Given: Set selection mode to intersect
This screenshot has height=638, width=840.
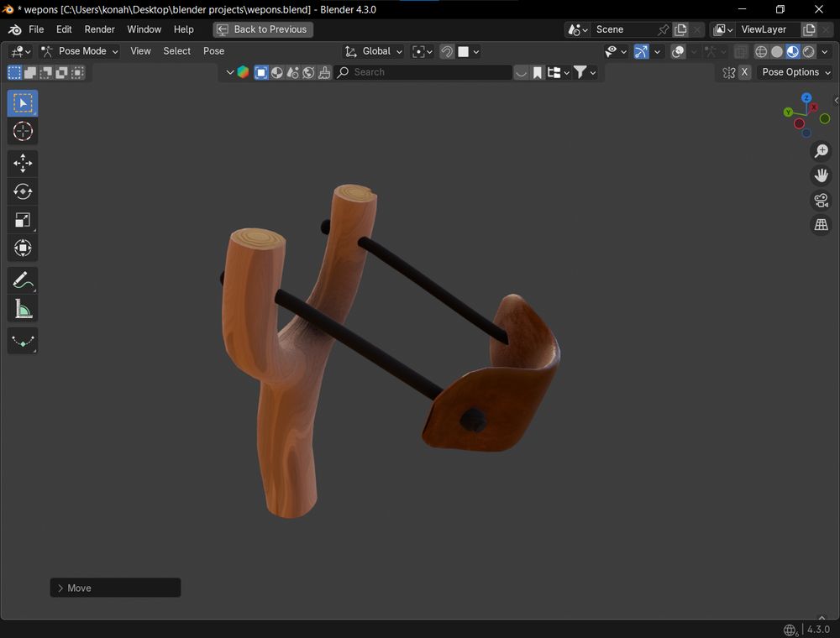Looking at the screenshot, I should 77,72.
